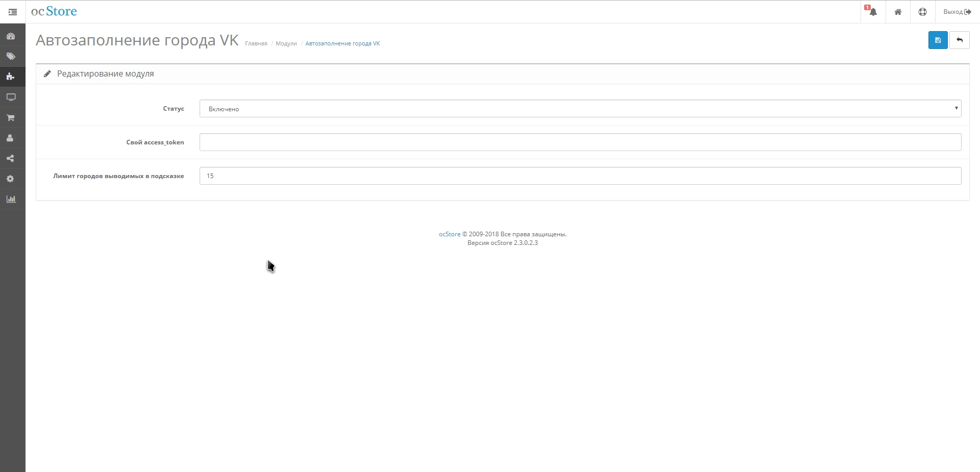Click the home storefront icon in header
Viewport: 980px width, 472px height.
[x=898, y=12]
